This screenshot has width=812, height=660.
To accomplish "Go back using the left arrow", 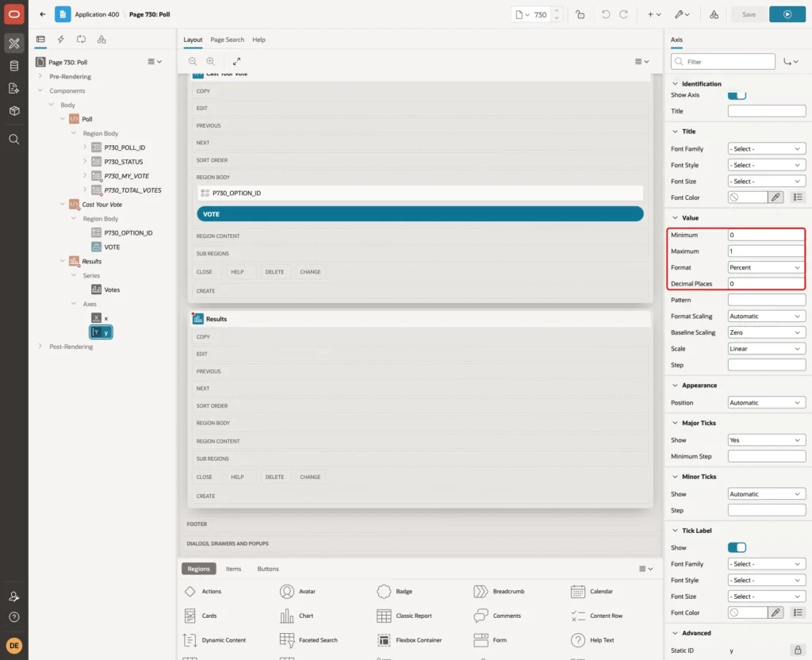I will pos(43,14).
